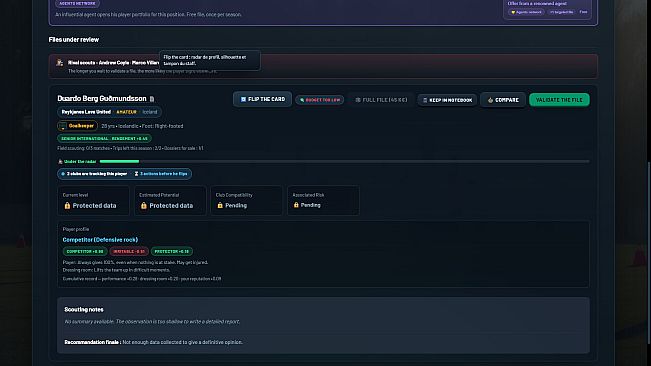This screenshot has width=651, height=366.
Task: Click the AGENTS NETWORK tag
Action: 77,3
